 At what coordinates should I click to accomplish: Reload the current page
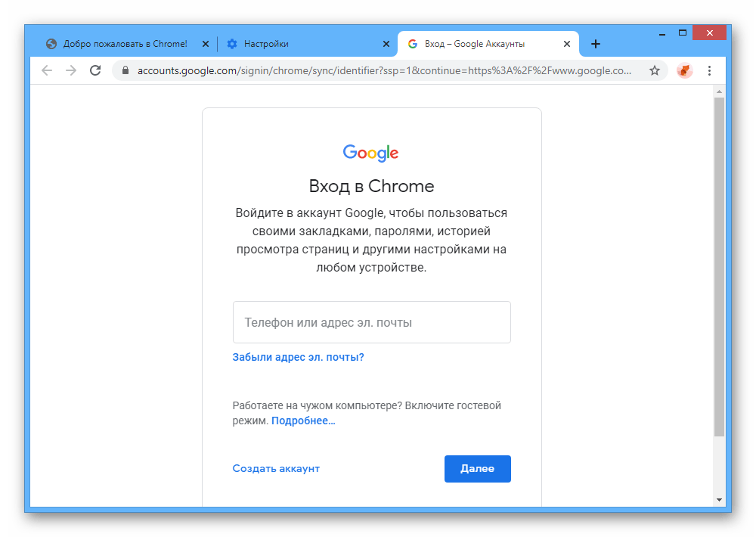[95, 70]
